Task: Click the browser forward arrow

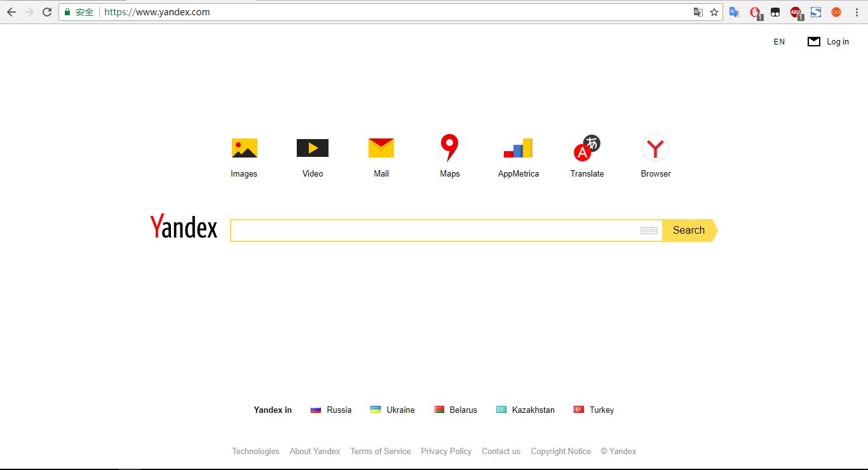Action: click(29, 12)
